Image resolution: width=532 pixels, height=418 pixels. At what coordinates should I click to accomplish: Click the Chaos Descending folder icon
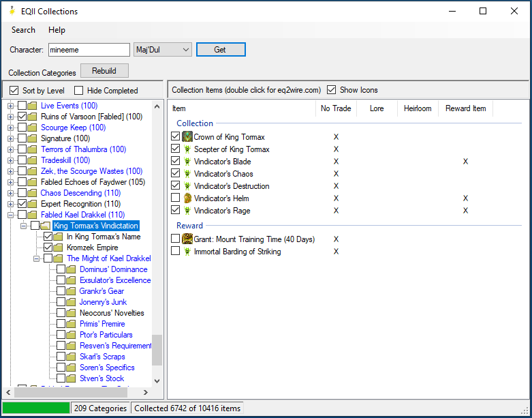click(x=32, y=193)
